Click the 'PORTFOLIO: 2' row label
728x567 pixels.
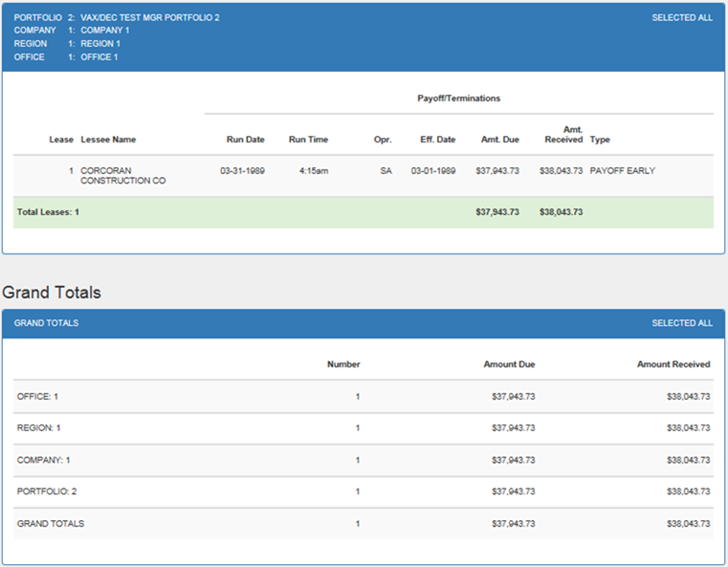[x=47, y=491]
